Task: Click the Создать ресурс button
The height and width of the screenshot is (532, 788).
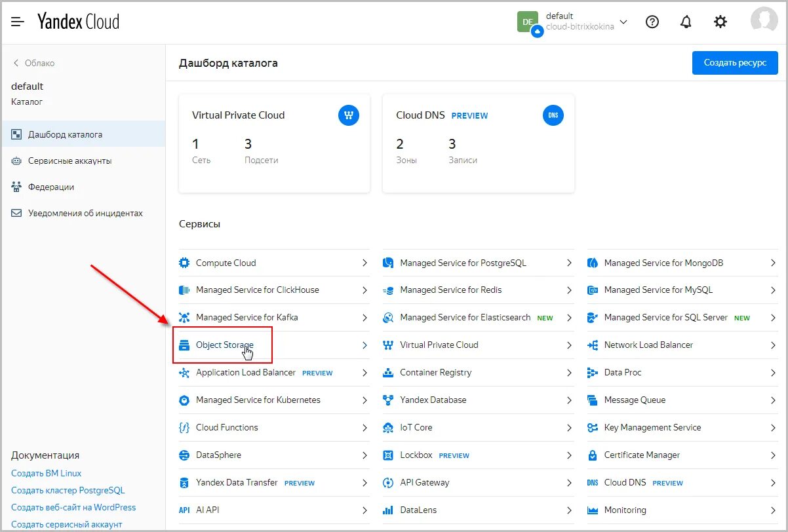Action: [735, 63]
